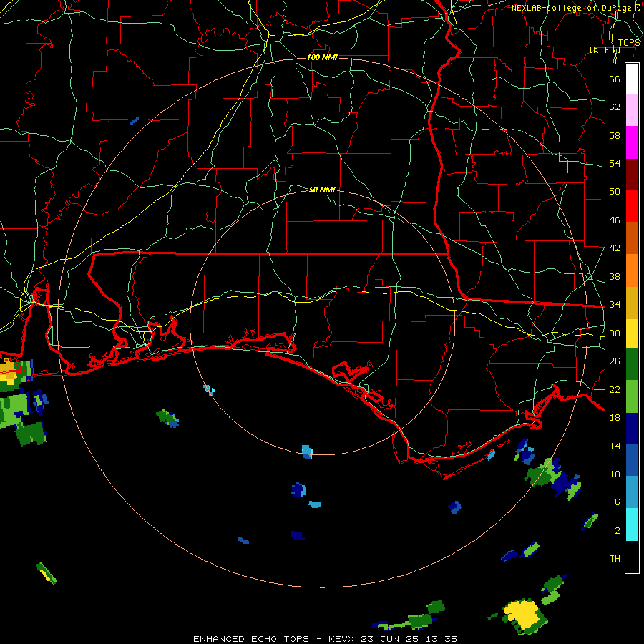Click the white swatch on the tops scale
Screen dimensions: 644x644
coord(632,79)
